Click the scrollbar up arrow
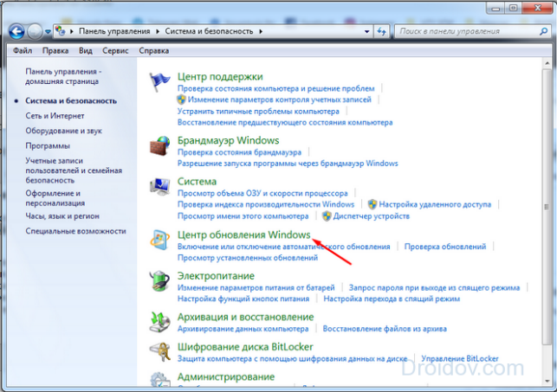This screenshot has height=392, width=557. pos(547,63)
